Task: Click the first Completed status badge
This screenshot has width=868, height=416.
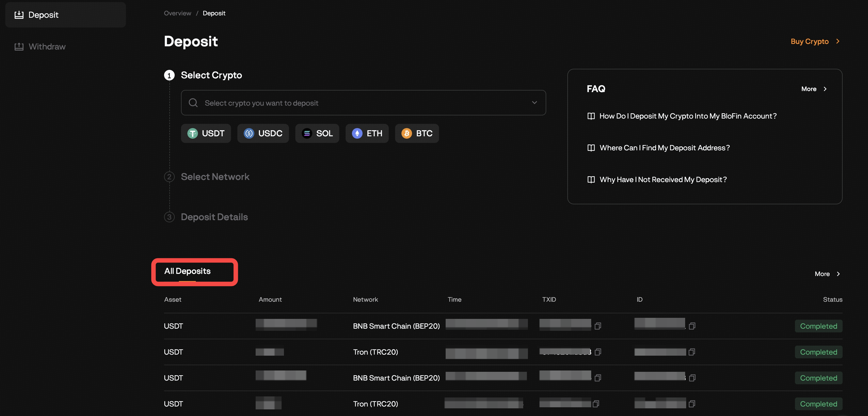Action: pyautogui.click(x=819, y=326)
